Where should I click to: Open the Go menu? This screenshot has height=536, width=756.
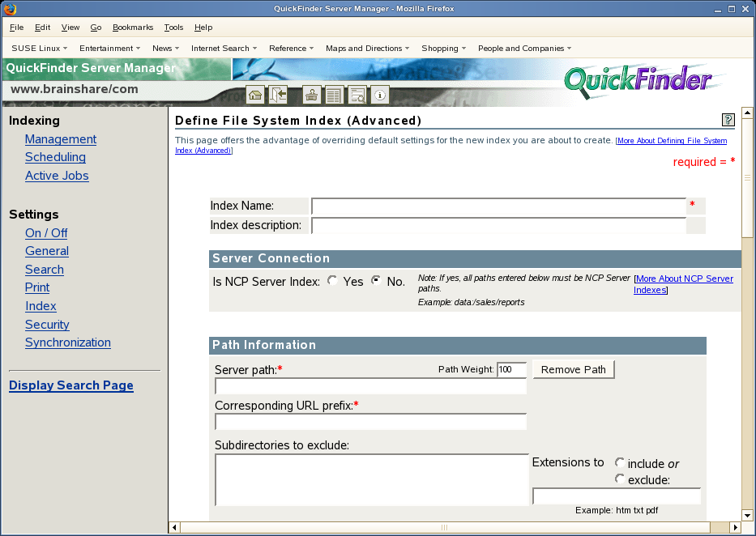pyautogui.click(x=96, y=28)
